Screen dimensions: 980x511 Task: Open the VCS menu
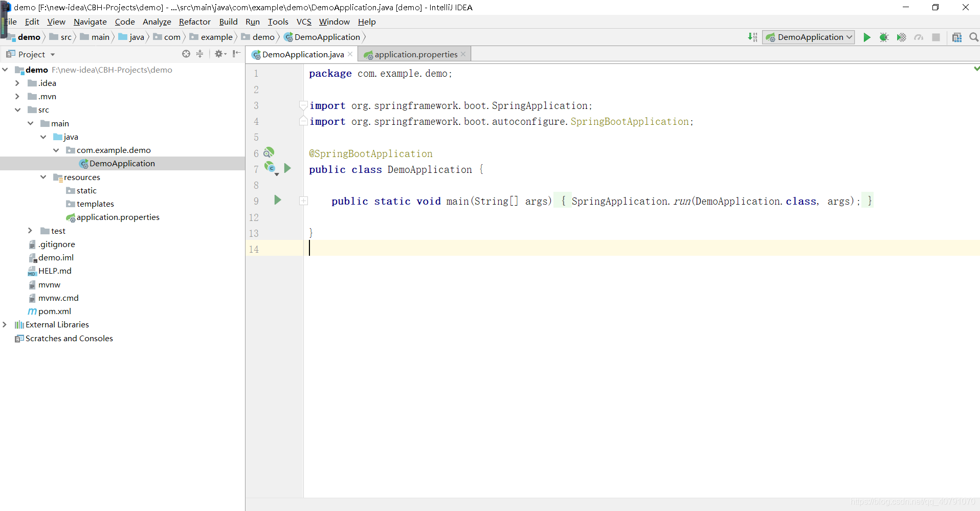coord(304,21)
